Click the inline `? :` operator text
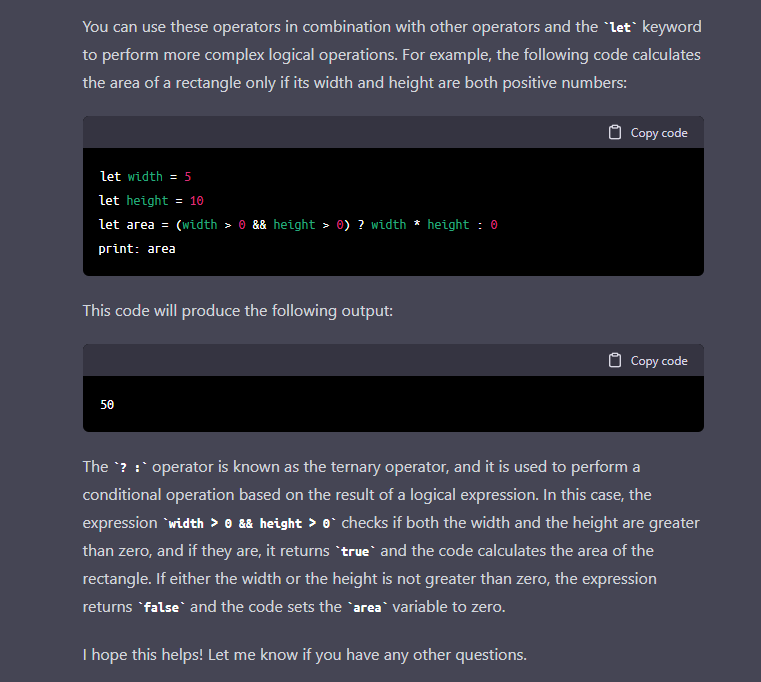The width and height of the screenshot is (761, 682). [130, 468]
